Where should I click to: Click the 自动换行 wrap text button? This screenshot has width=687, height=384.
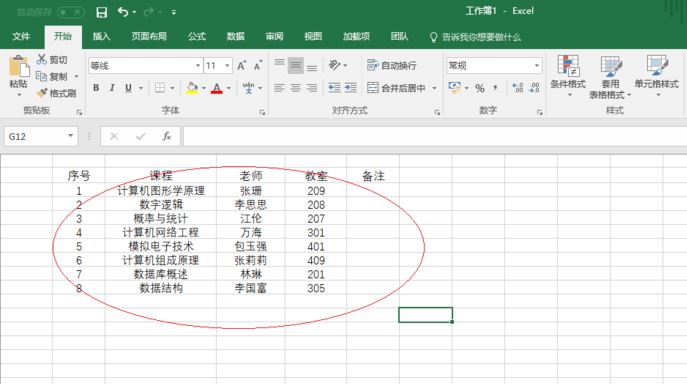[x=392, y=65]
